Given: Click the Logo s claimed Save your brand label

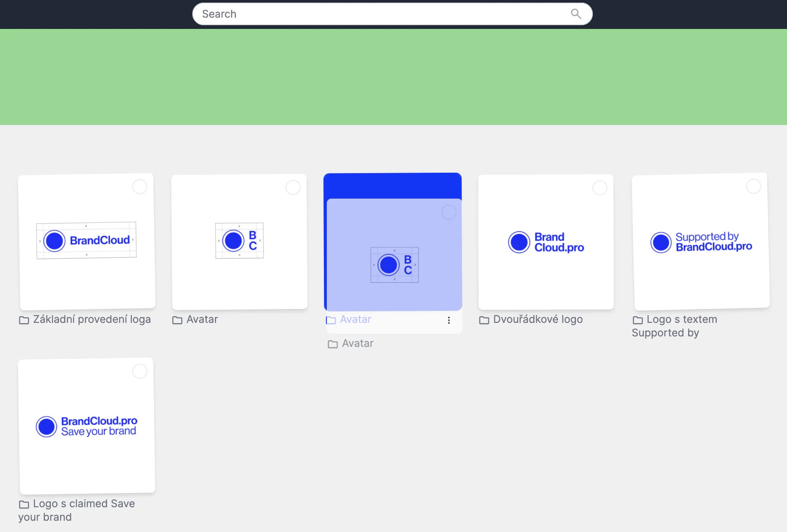Looking at the screenshot, I should (83, 504).
